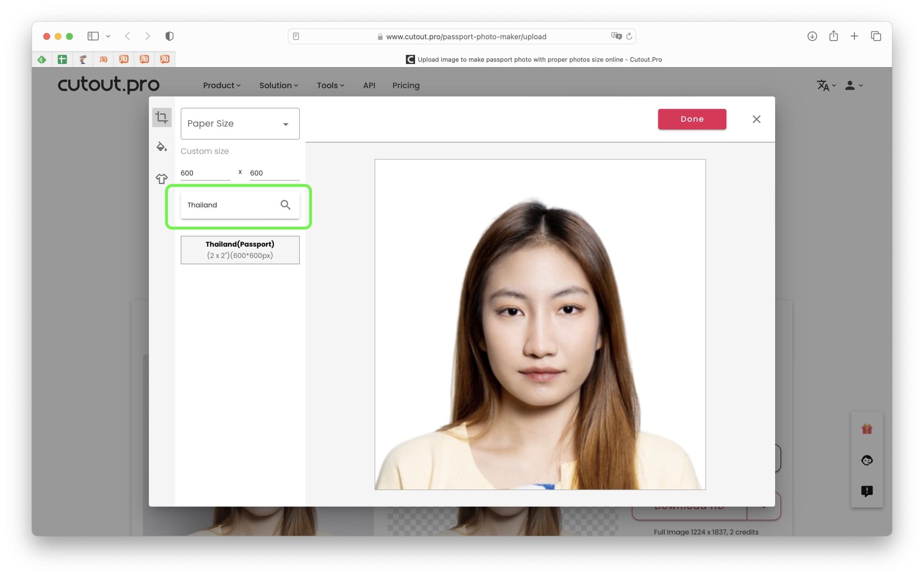924x578 pixels.
Task: Open the gift rewards icon on the right
Action: tap(867, 428)
